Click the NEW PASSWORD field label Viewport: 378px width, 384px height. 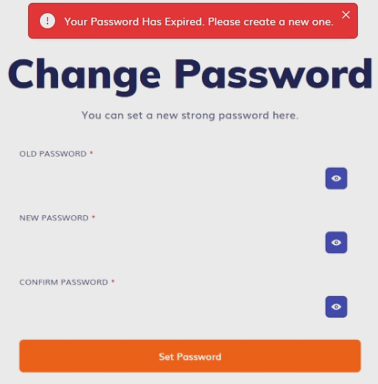[x=54, y=218]
